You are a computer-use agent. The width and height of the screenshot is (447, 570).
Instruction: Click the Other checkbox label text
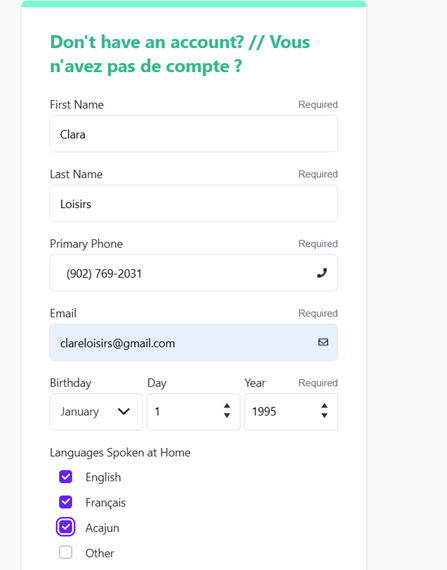click(100, 553)
